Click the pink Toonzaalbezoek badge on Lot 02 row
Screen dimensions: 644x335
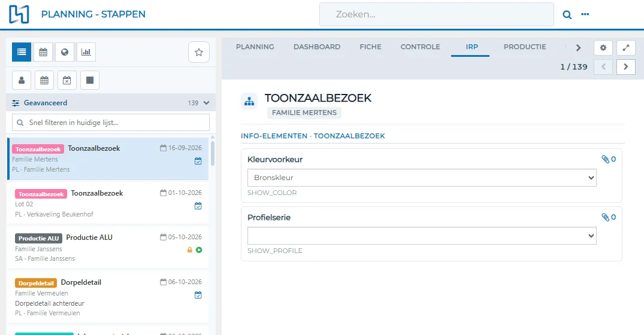click(41, 194)
